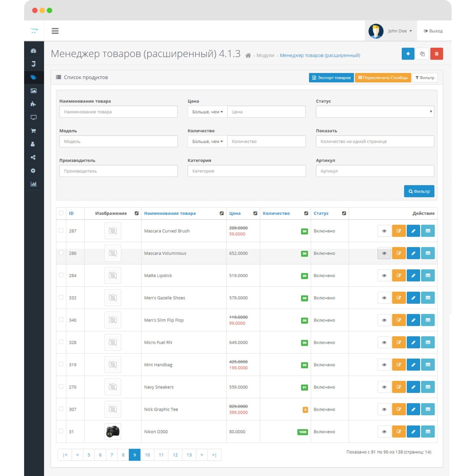
Task: Click blue pencil edit for Matte Lipstick
Action: click(413, 275)
